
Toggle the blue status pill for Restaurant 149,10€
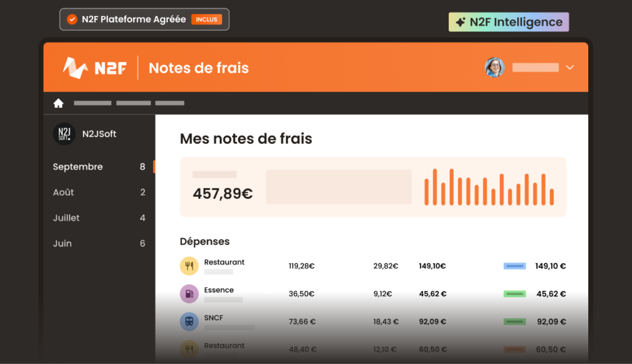point(514,265)
